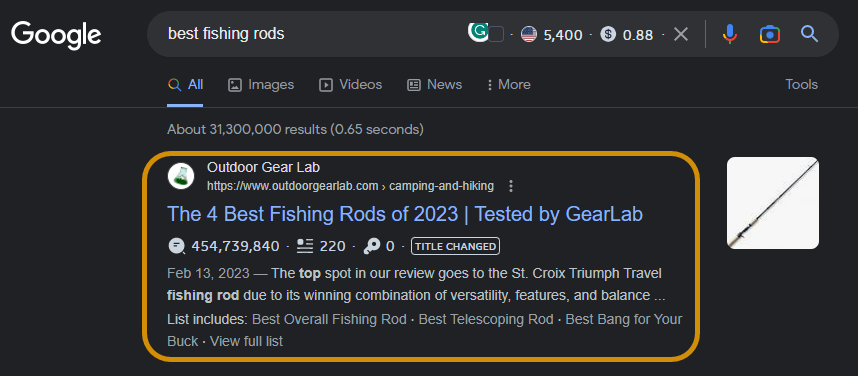
Task: Click the fishing rod thumbnail image
Action: tap(773, 203)
